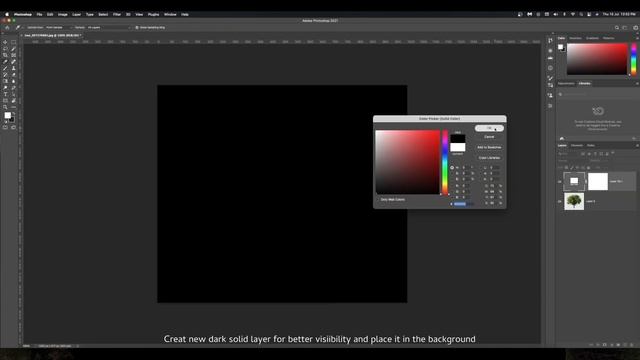Open the Color panel menu
This screenshot has width=640, height=360.
[x=637, y=38]
